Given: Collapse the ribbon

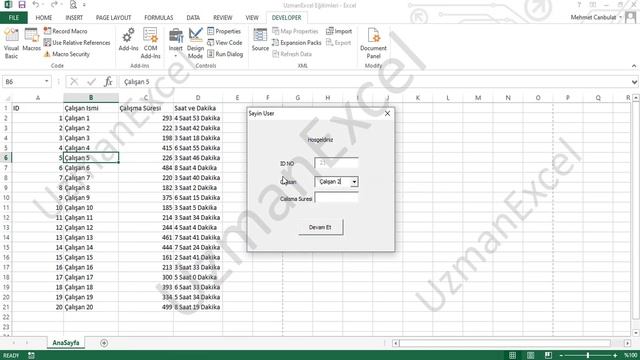Looking at the screenshot, I should pyautogui.click(x=634, y=66).
